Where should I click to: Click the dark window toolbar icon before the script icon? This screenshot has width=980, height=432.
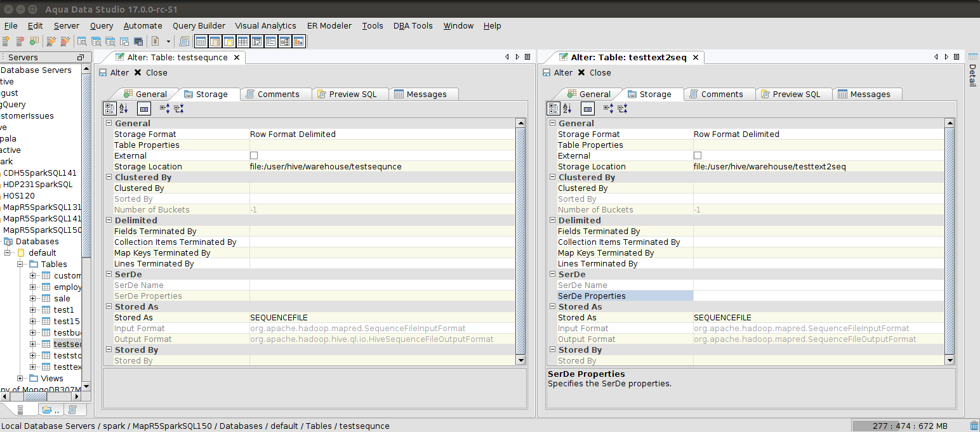click(x=138, y=41)
